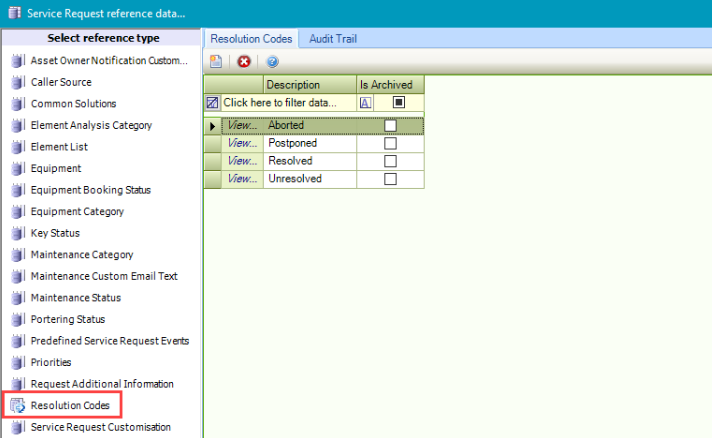Select the Aborted row indicator arrow
This screenshot has width=712, height=438.
point(212,126)
